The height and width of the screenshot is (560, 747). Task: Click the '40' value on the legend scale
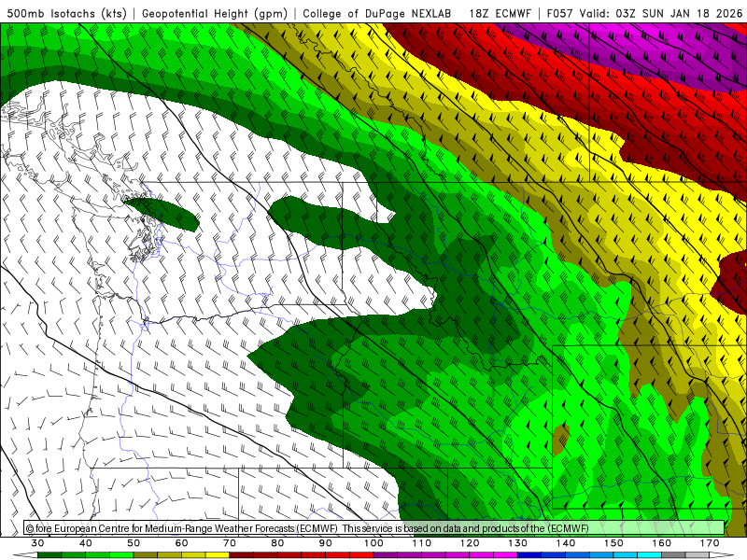(86, 543)
